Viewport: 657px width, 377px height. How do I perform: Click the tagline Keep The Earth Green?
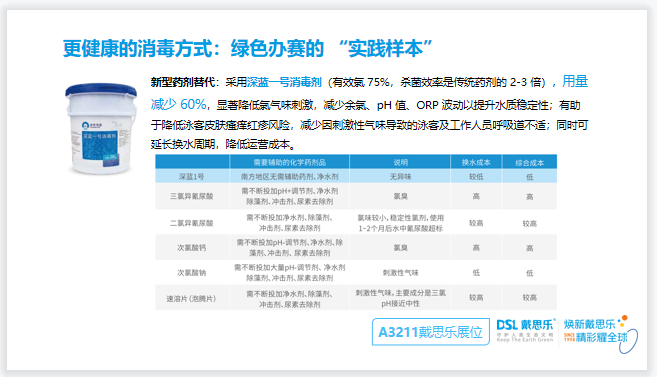[525, 340]
